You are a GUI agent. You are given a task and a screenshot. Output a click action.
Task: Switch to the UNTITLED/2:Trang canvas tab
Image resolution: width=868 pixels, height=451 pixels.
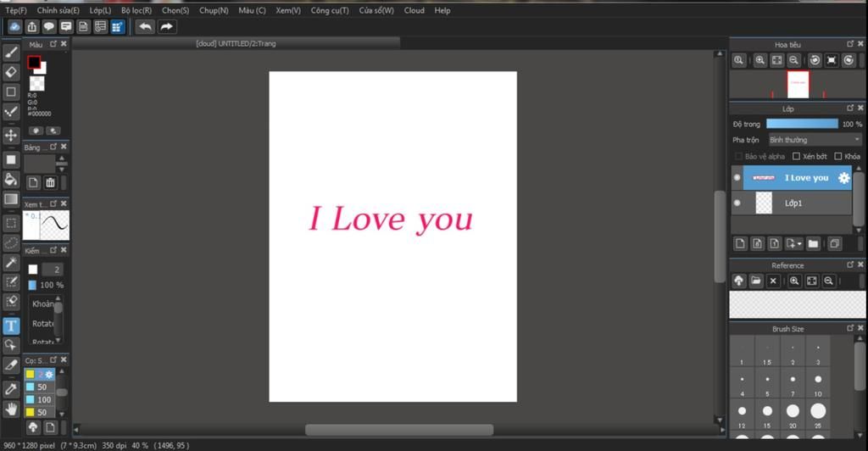236,44
